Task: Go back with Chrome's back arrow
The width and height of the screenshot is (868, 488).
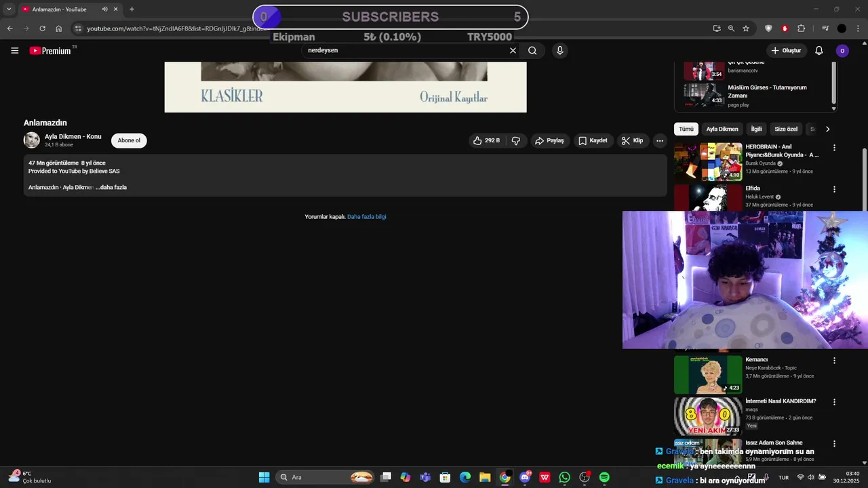Action: (x=9, y=28)
